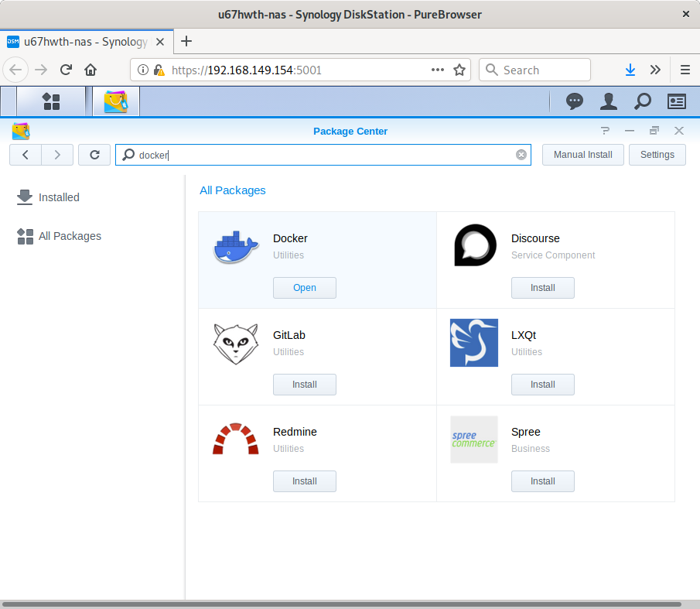This screenshot has height=609, width=700.
Task: Select All Packages in the sidebar
Action: tap(59, 236)
